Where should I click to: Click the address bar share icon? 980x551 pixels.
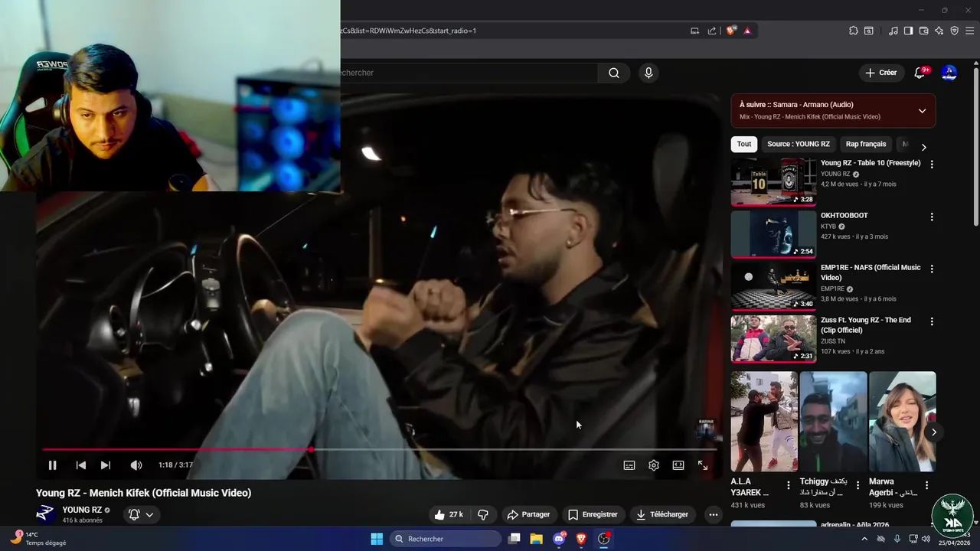[712, 31]
